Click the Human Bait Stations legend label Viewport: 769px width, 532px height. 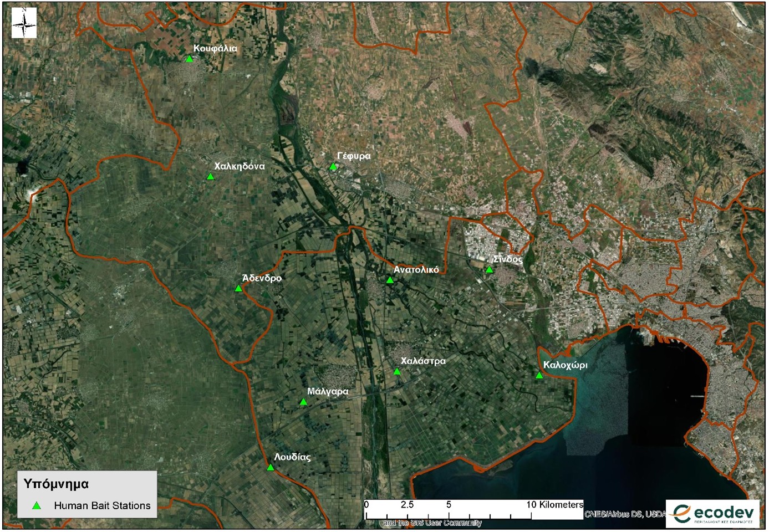coord(102,505)
